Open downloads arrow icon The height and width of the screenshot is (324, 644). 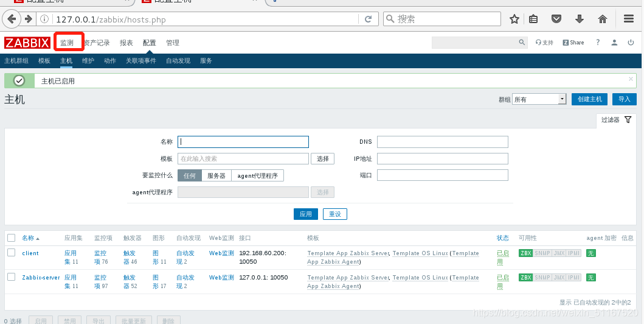[x=580, y=19]
